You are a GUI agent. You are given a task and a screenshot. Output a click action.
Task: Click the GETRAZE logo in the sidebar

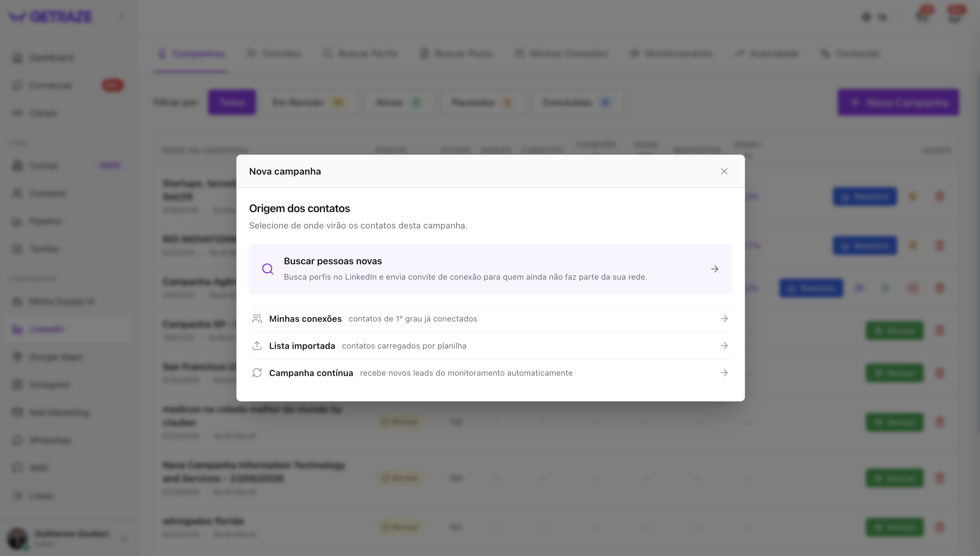click(x=50, y=17)
